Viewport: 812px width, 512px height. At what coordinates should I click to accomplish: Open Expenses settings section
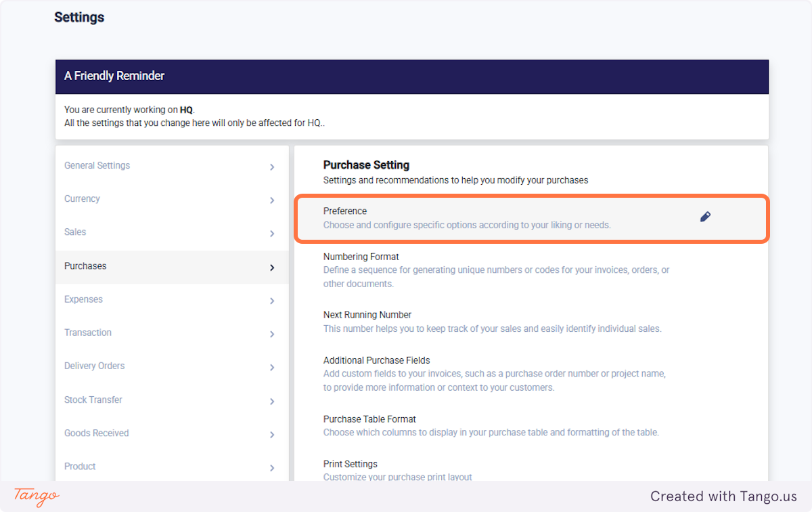point(172,300)
